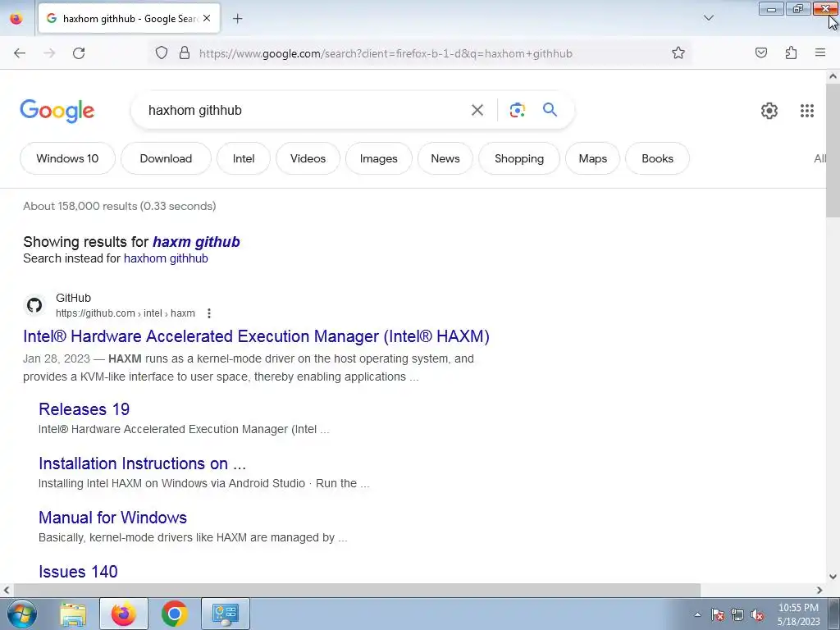
Task: Launch Google Chrome from the taskbar
Action: [x=174, y=614]
